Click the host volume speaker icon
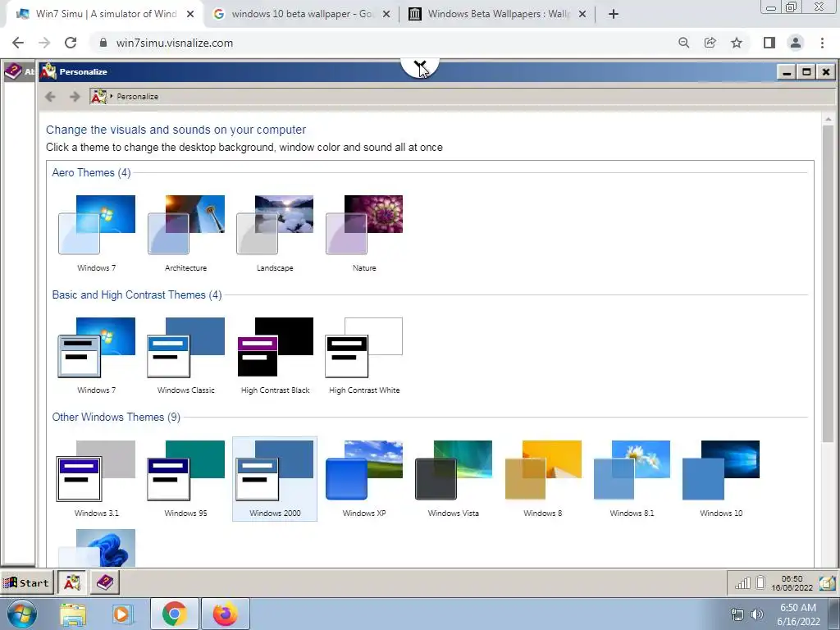840x630 pixels. 757,614
